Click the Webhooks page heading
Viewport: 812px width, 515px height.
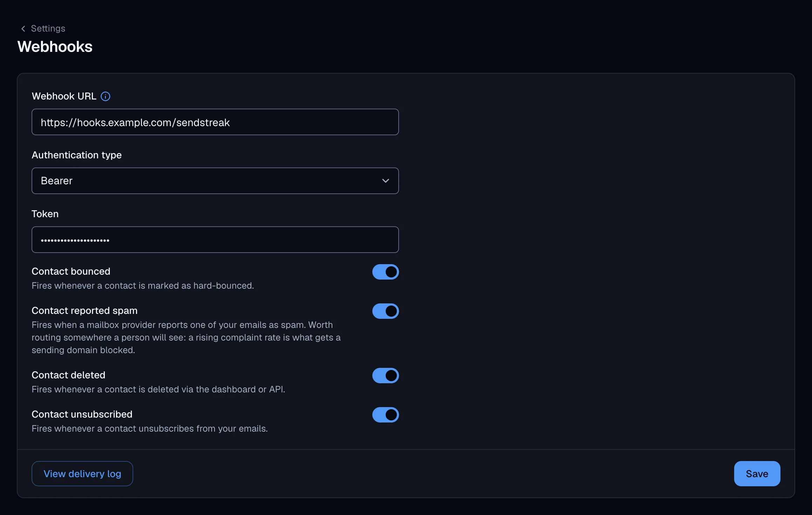tap(55, 47)
